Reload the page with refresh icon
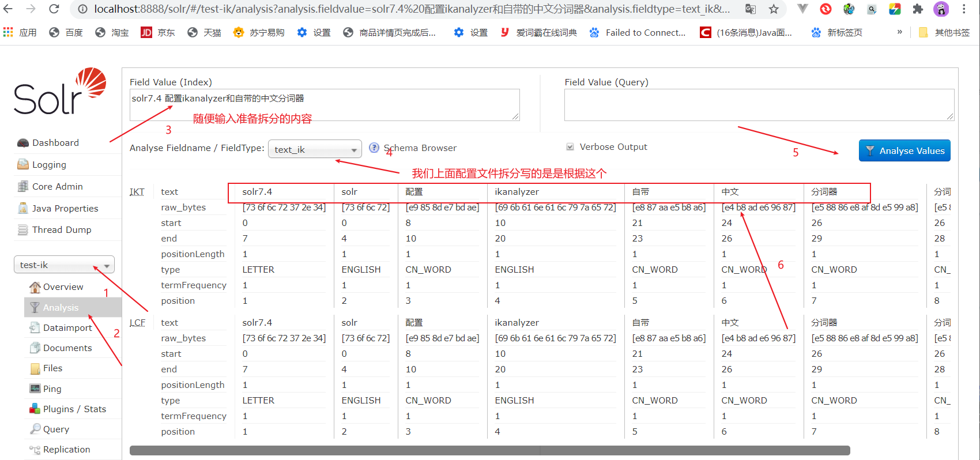The width and height of the screenshot is (980, 460). coord(54,9)
